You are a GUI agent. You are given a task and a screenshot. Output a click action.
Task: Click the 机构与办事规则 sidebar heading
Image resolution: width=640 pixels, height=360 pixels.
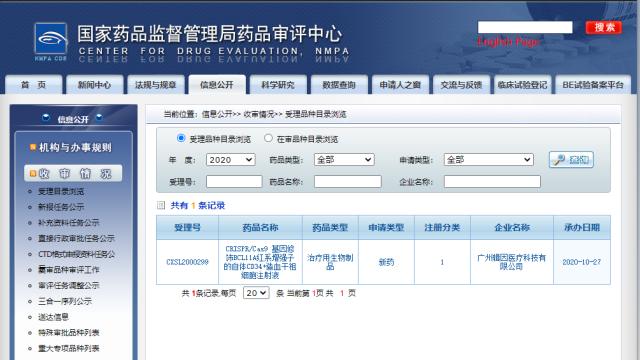coord(75,147)
